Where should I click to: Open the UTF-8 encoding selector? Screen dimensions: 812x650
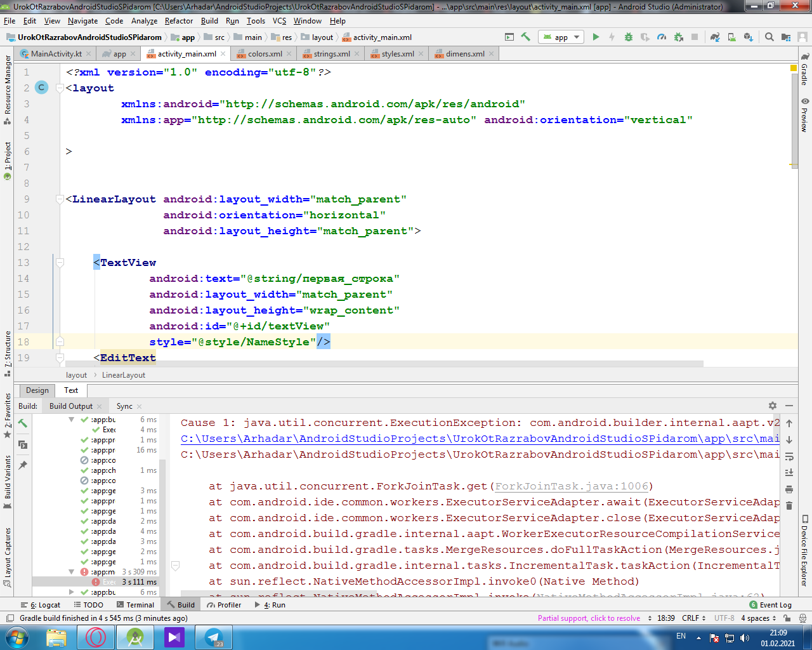(724, 618)
